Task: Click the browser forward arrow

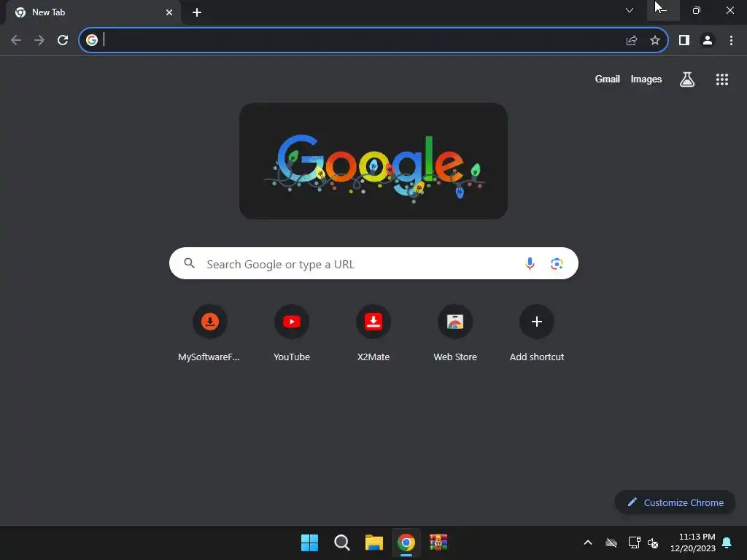Action: [x=39, y=40]
